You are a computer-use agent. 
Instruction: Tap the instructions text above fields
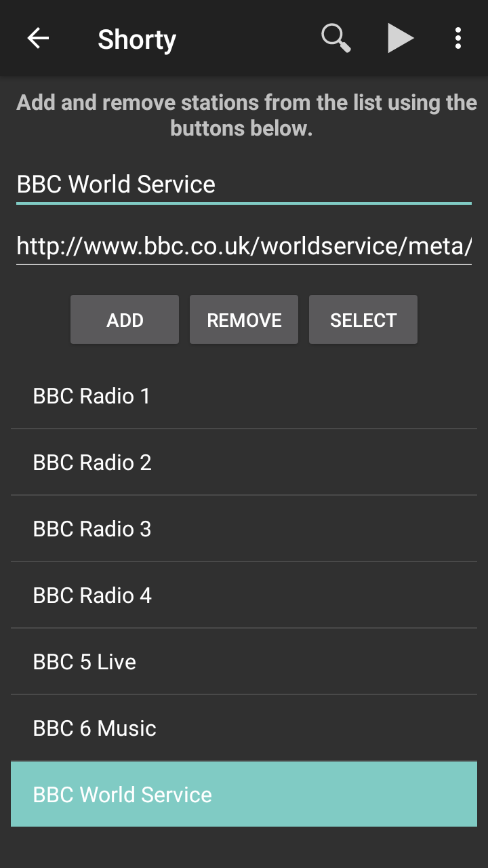coord(244,115)
